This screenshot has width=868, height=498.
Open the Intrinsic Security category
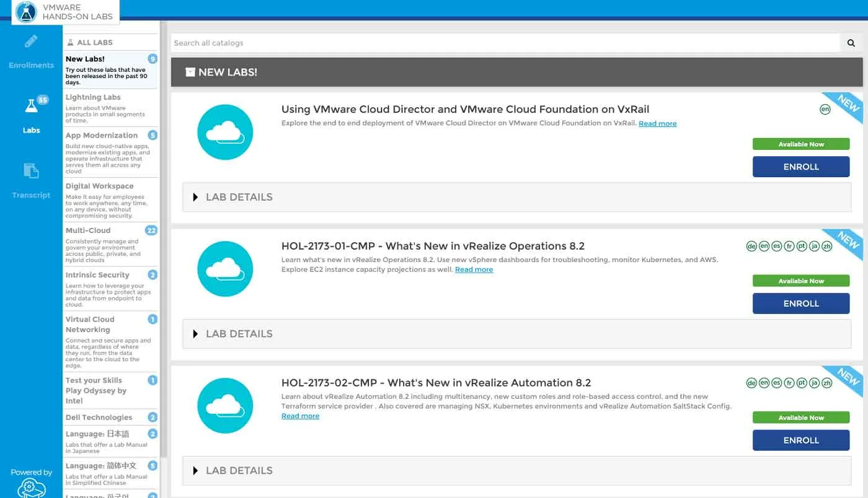pyautogui.click(x=110, y=289)
